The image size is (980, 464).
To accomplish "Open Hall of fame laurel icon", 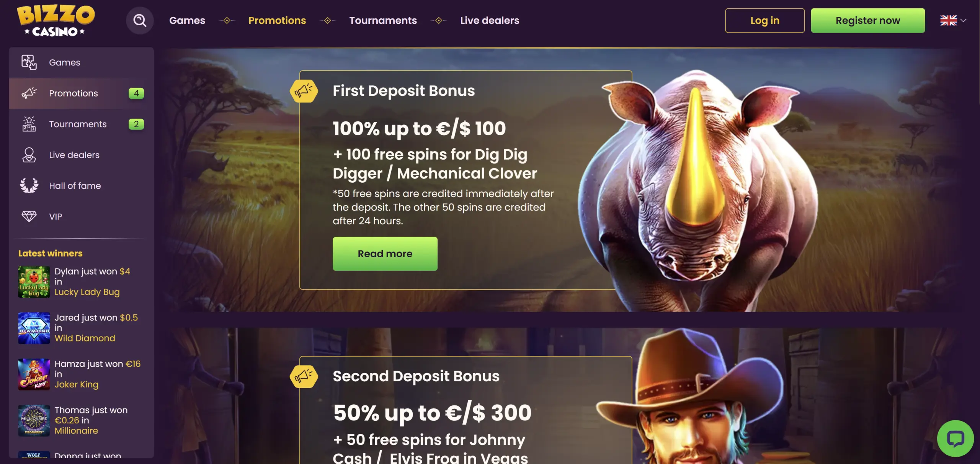I will pos(29,186).
